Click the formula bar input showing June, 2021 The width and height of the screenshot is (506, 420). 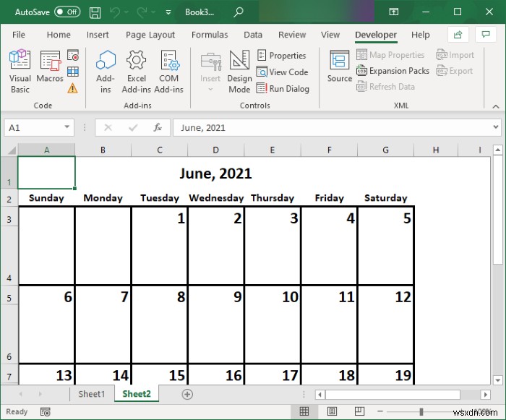333,127
